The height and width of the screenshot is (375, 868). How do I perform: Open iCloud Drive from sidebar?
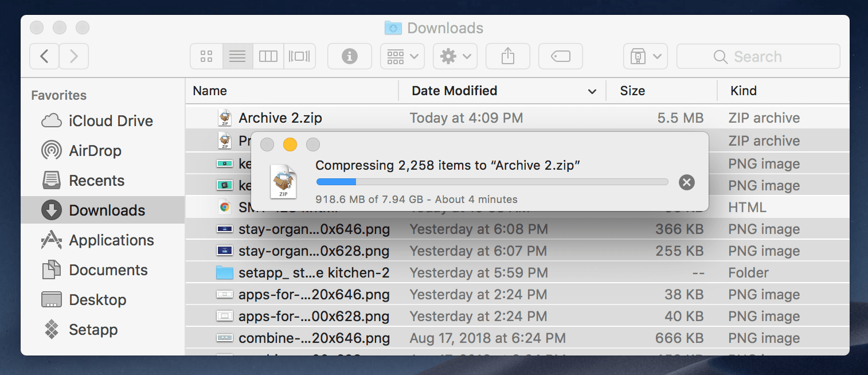(111, 120)
